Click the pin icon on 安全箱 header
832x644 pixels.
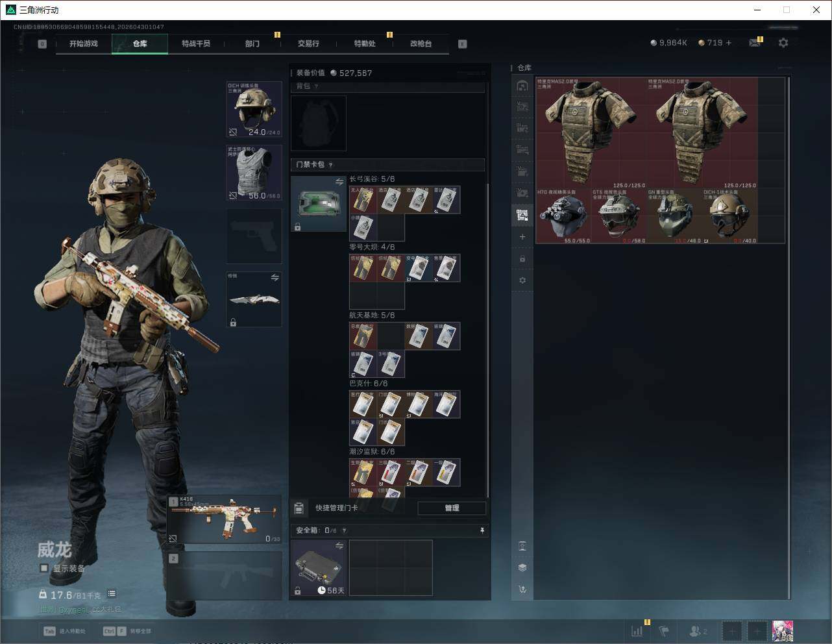(x=482, y=530)
